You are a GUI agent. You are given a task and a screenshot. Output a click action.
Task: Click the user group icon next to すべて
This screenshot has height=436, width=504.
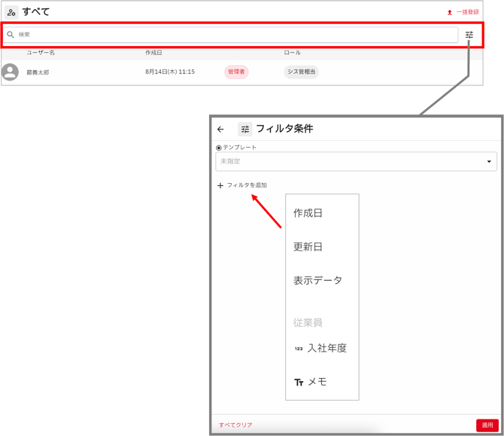click(x=11, y=12)
